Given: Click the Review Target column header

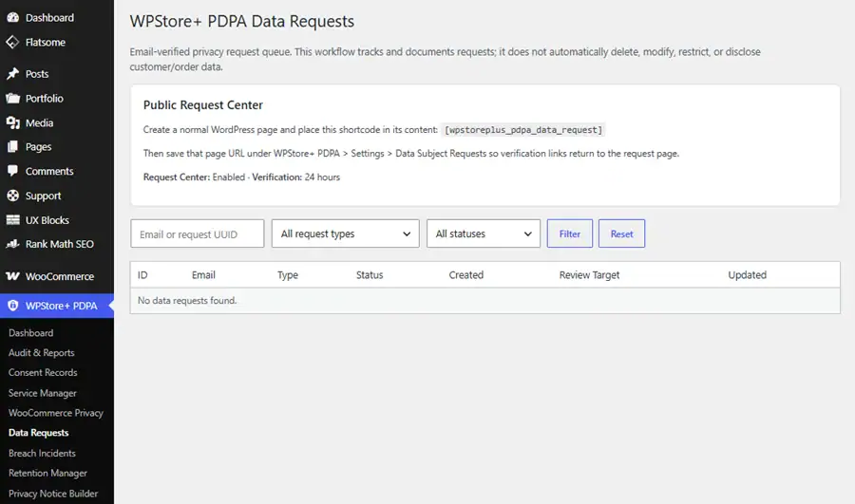Looking at the screenshot, I should (589, 275).
